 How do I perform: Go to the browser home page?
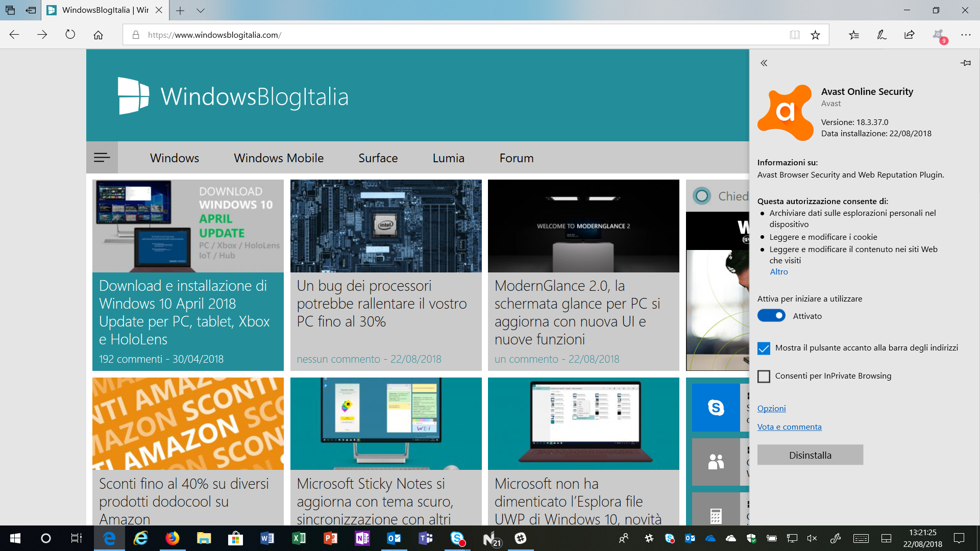tap(98, 35)
